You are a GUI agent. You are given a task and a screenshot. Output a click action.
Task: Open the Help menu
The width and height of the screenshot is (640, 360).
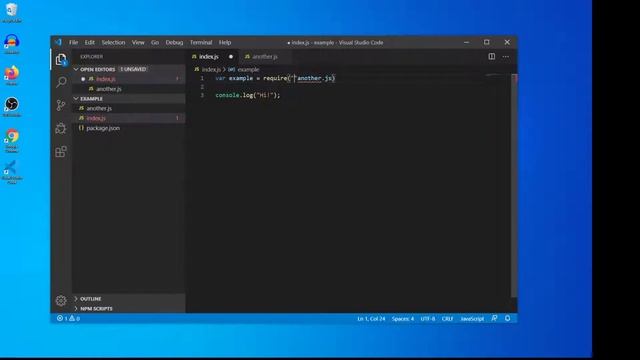click(x=225, y=42)
